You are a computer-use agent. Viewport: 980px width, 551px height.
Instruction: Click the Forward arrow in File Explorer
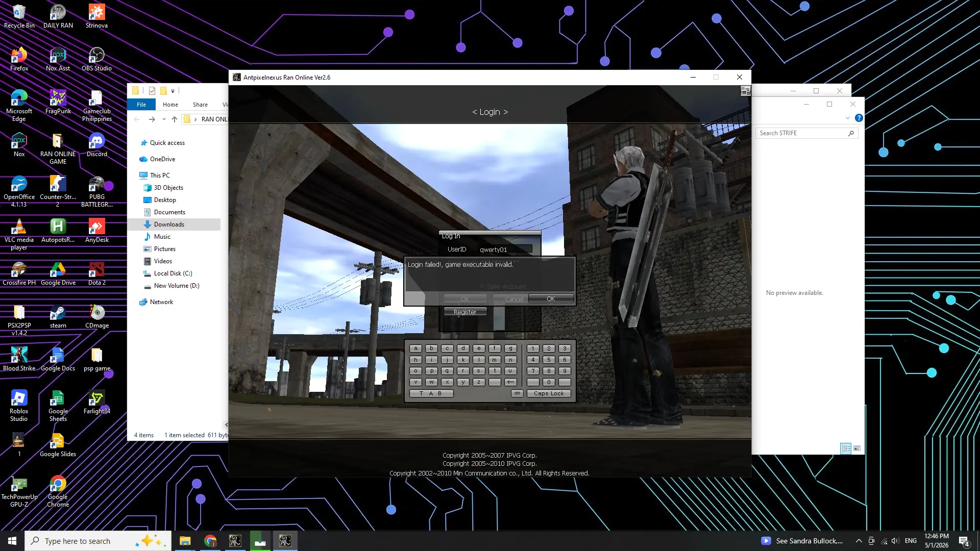pyautogui.click(x=152, y=119)
